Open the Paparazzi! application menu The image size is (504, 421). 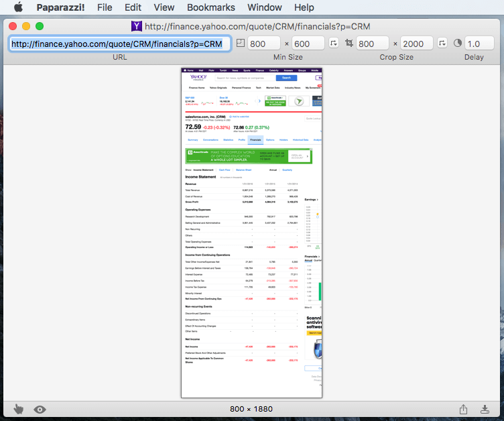60,7
